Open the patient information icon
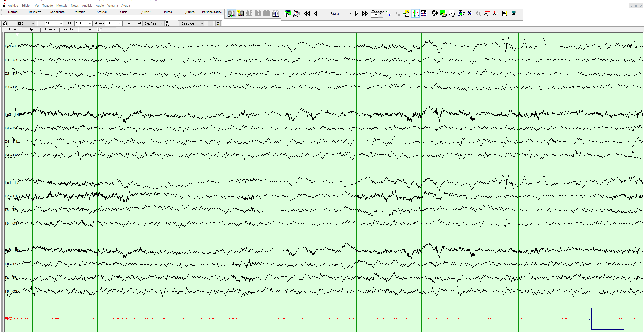The image size is (644, 334). [434, 13]
